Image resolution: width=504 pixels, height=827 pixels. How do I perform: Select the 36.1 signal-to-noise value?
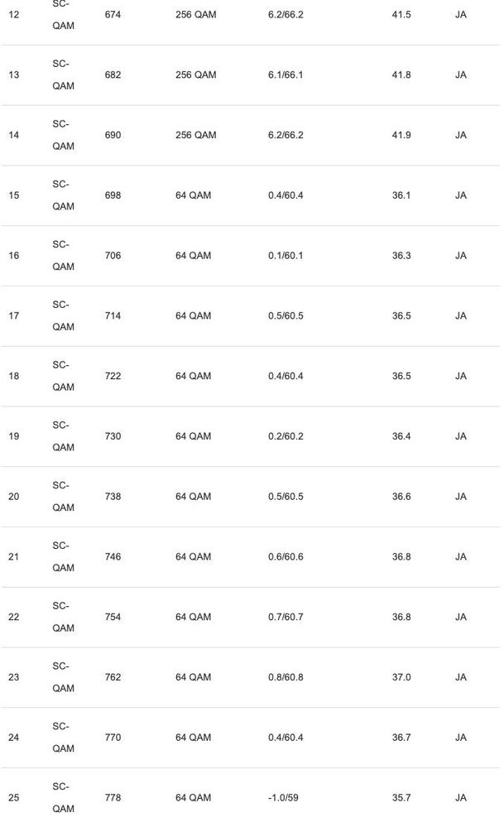[401, 195]
